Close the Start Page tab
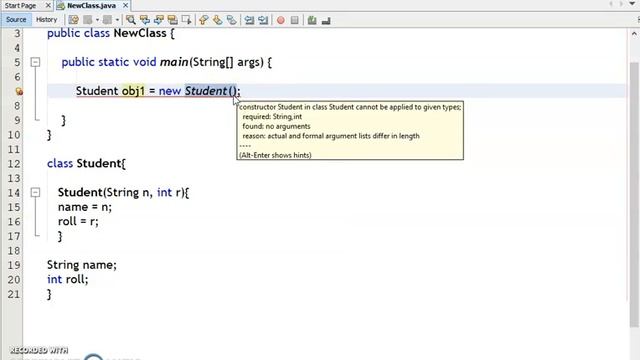 tap(48, 6)
